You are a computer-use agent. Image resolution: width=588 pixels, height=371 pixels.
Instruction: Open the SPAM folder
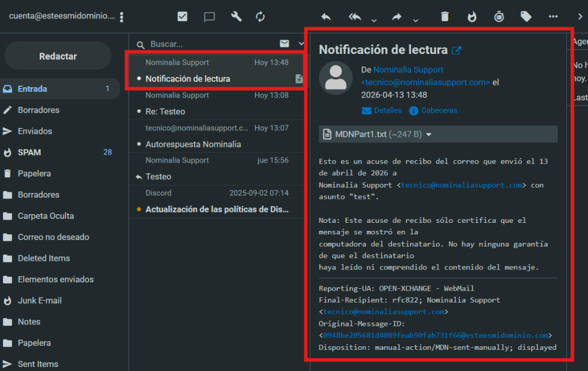point(29,152)
